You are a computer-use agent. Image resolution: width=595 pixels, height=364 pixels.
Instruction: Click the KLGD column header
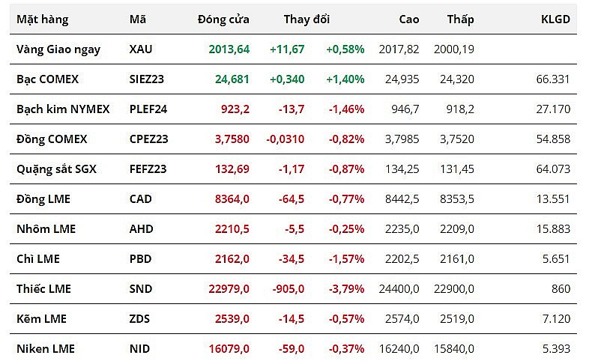tap(555, 19)
